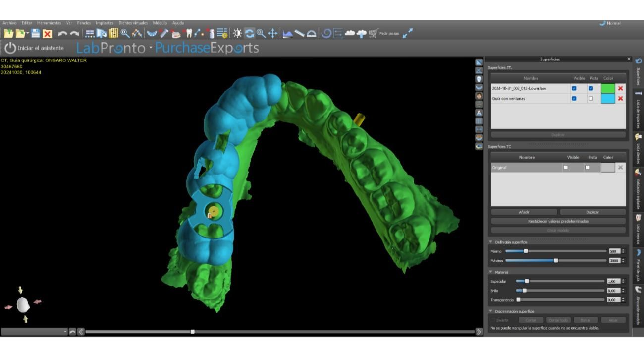
Task: Open green color swatch for LowerJaw surface
Action: pyautogui.click(x=608, y=88)
